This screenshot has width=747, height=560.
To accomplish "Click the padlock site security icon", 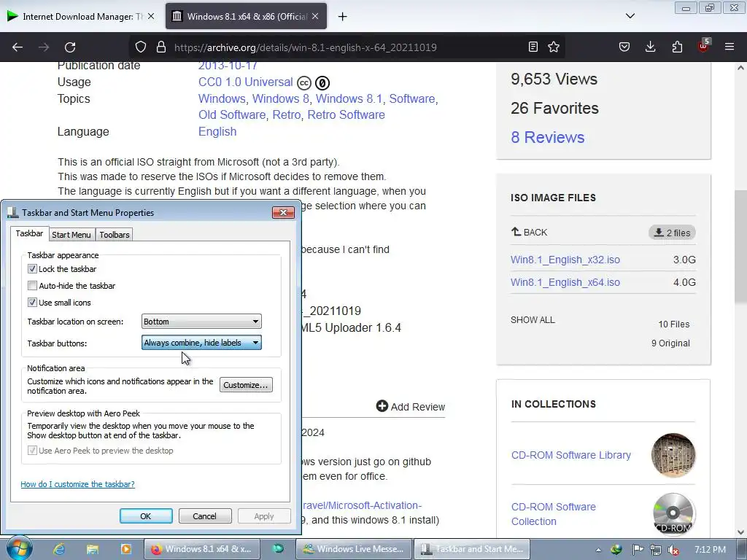I will 161,47.
